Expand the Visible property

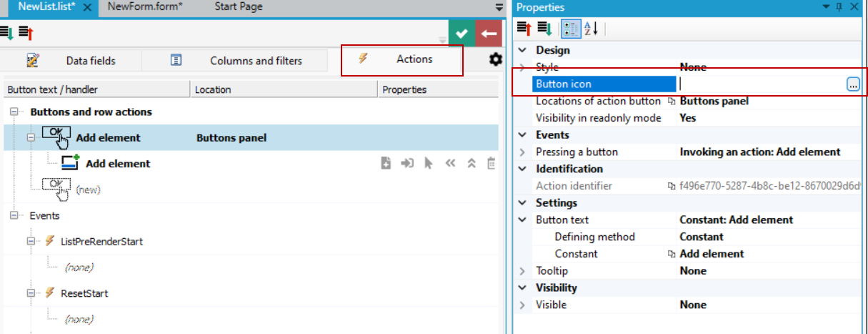522,305
